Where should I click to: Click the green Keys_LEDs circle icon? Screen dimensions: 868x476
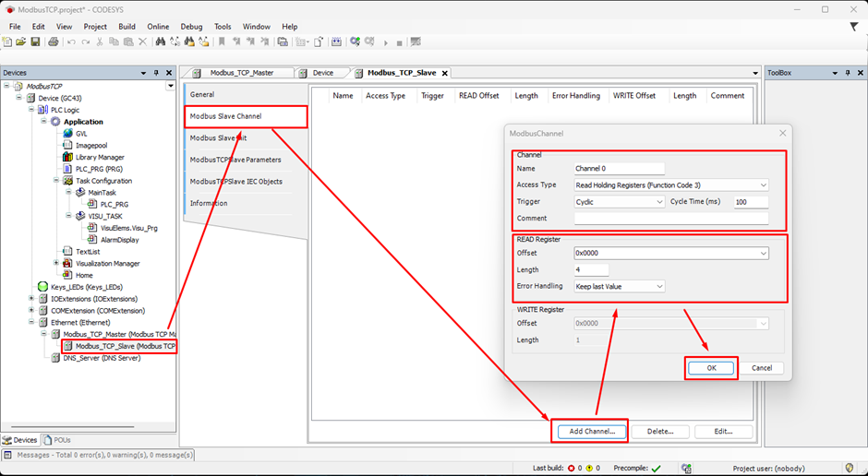(42, 287)
